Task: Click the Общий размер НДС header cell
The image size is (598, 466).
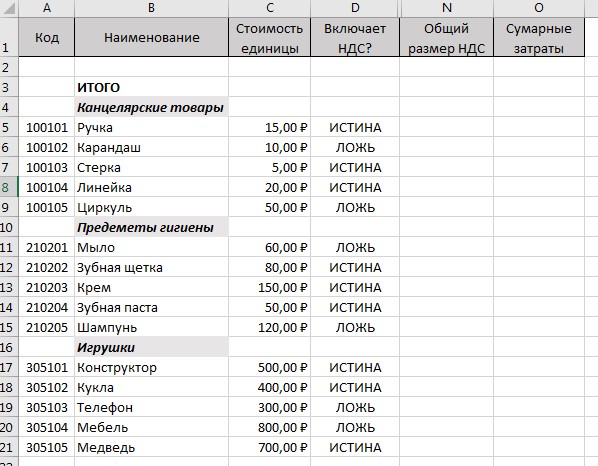Action: tap(447, 37)
